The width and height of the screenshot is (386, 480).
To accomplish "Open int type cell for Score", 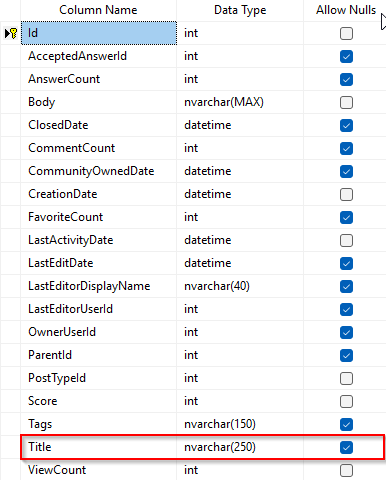I will click(x=240, y=401).
